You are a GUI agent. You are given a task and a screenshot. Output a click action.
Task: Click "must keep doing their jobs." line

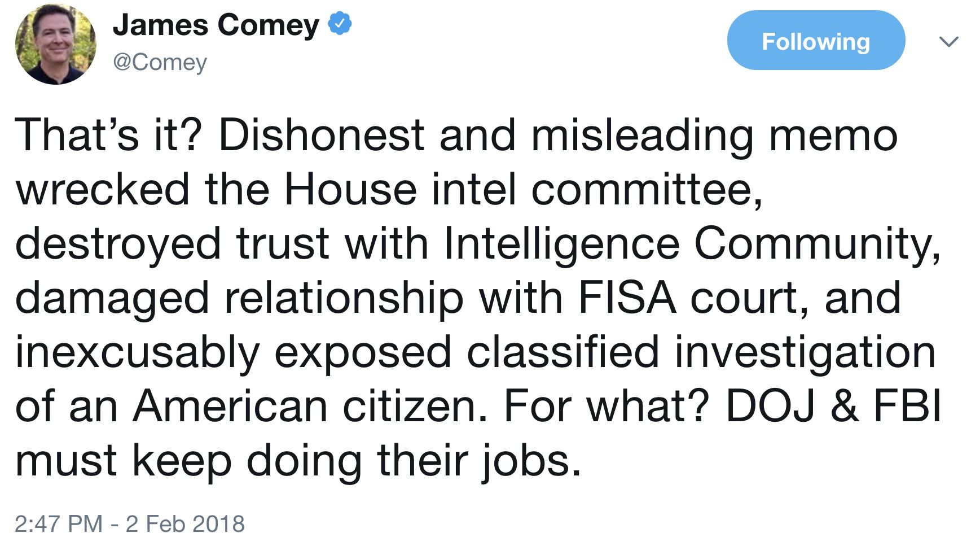point(298,462)
